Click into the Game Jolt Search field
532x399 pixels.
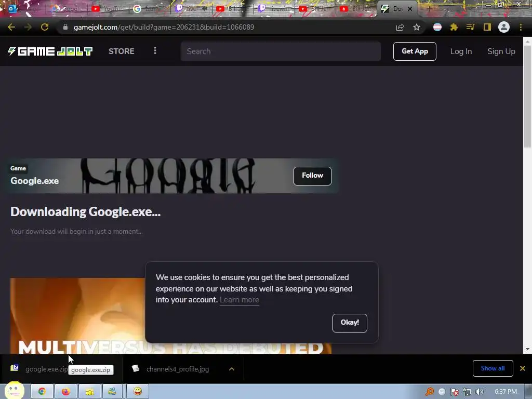(x=281, y=51)
